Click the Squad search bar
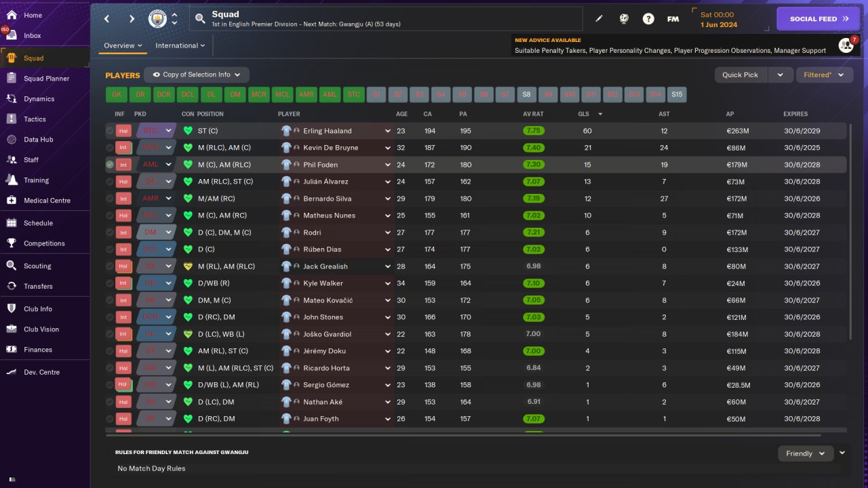Screen dimensions: 868x488 (386, 19)
